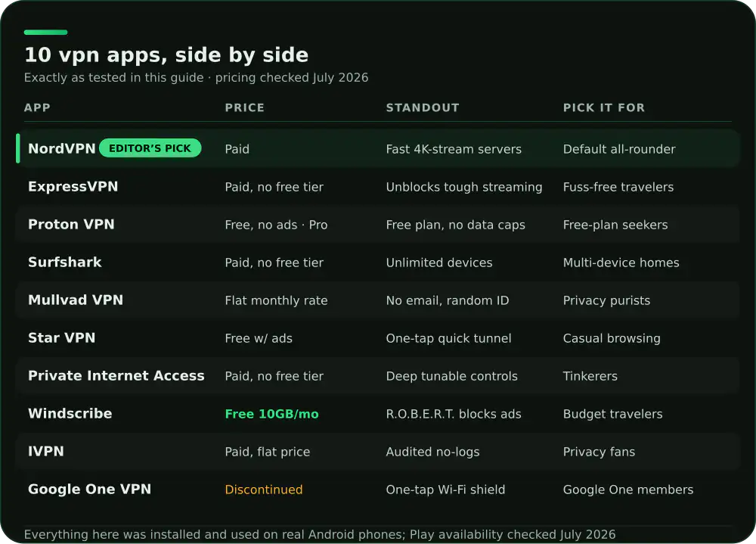Click 'Unblocks tough streaming' standout
756x544 pixels.
pyautogui.click(x=464, y=188)
